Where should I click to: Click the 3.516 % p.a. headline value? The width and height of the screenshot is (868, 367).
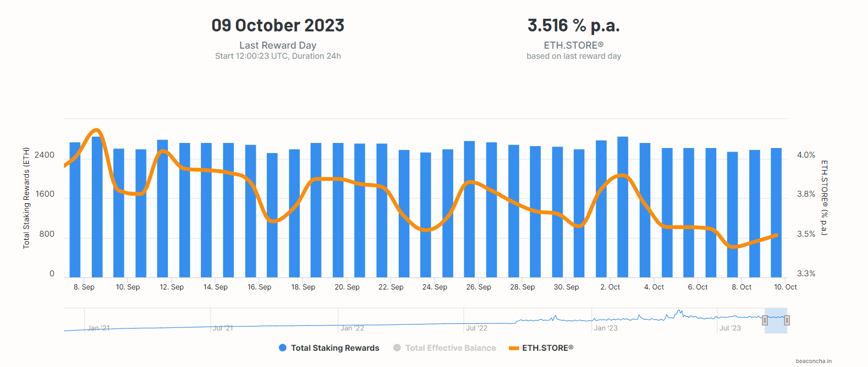coord(573,25)
